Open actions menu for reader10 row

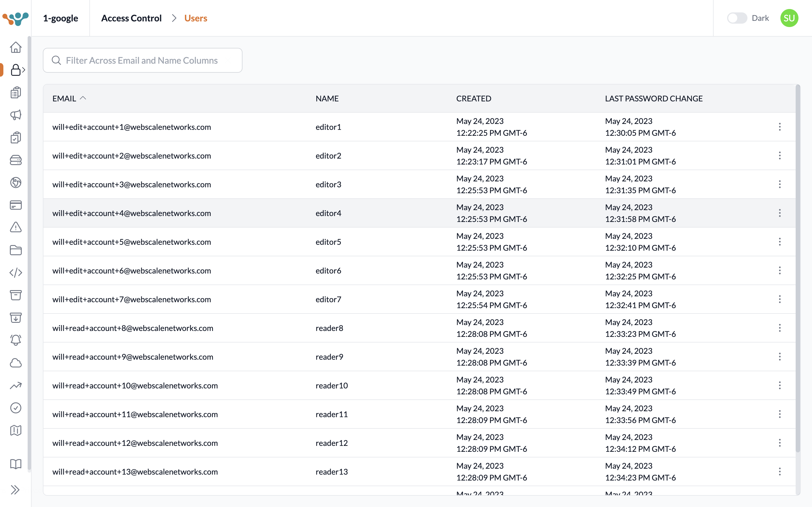(780, 385)
